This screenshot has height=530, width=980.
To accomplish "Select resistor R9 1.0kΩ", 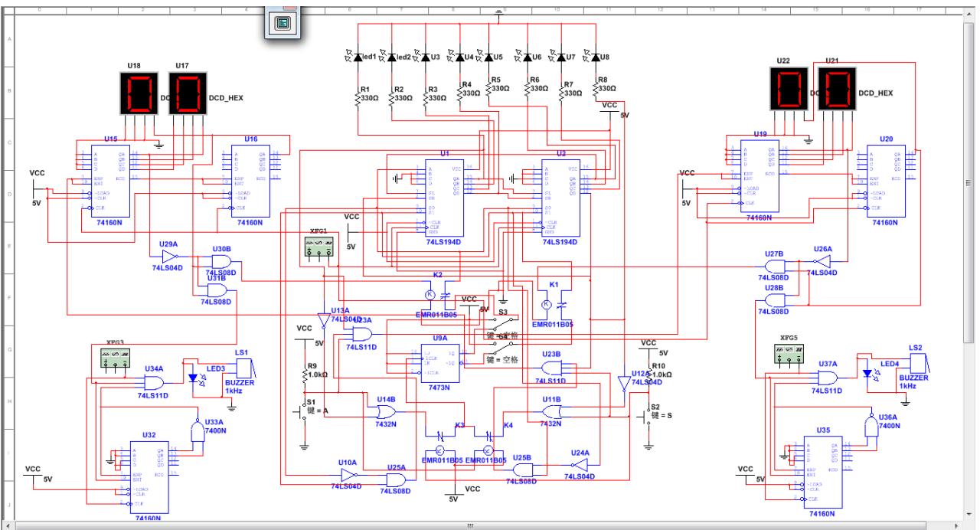I will [305, 375].
